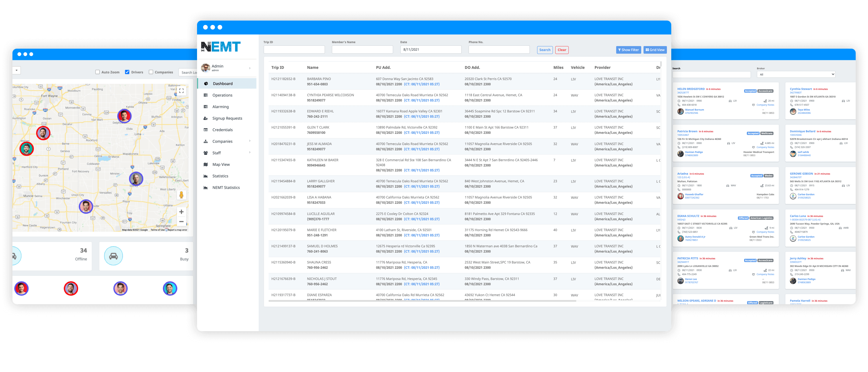
Task: Enable the Auto Zoom checkbox
Action: pyautogui.click(x=98, y=72)
